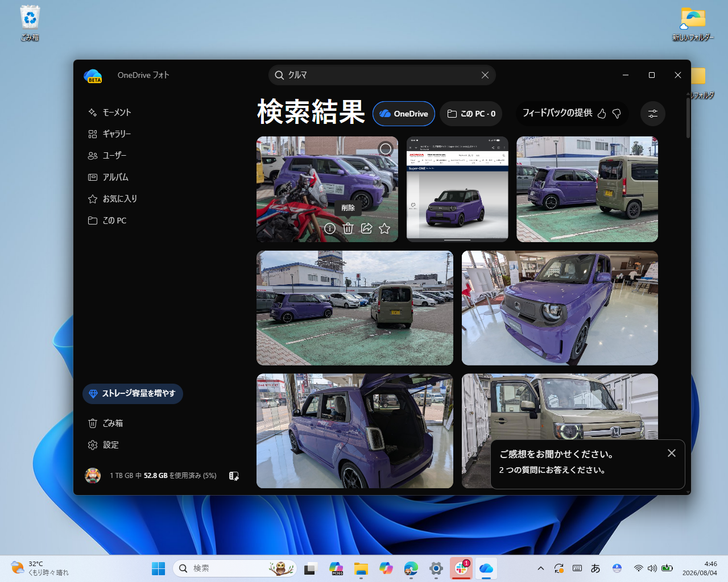Viewport: 728px width, 582px height.
Task: Open Copilot from the taskbar
Action: click(x=386, y=568)
